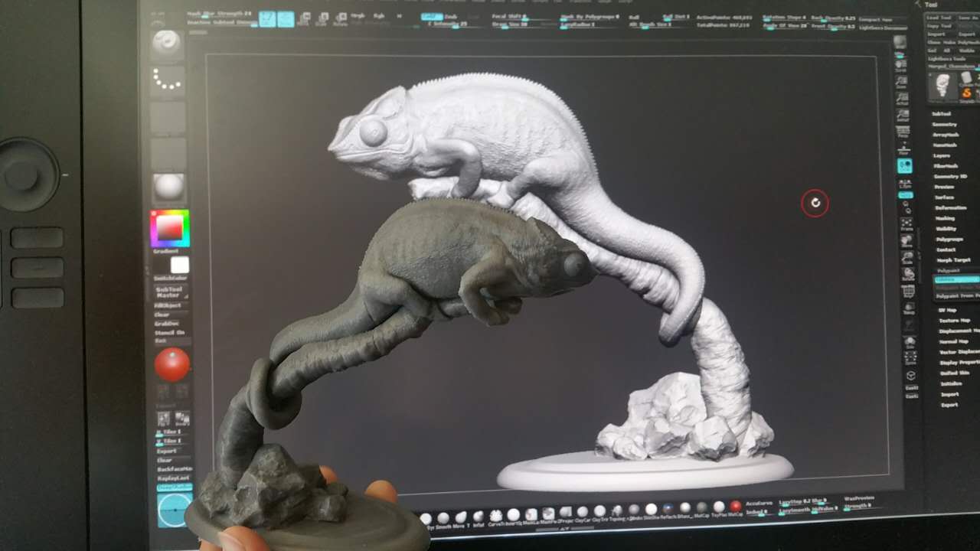
Task: Expand the Geometry subpalette
Action: click(944, 124)
